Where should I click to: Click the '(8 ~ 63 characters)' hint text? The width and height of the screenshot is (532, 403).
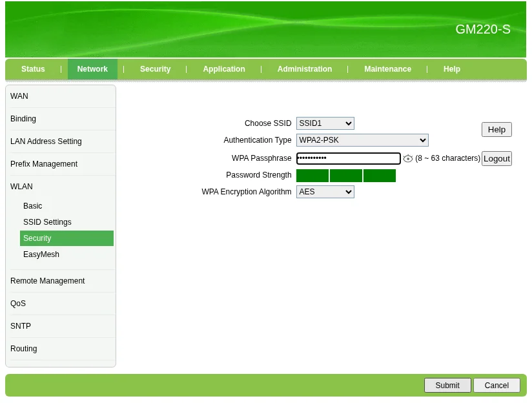point(447,158)
